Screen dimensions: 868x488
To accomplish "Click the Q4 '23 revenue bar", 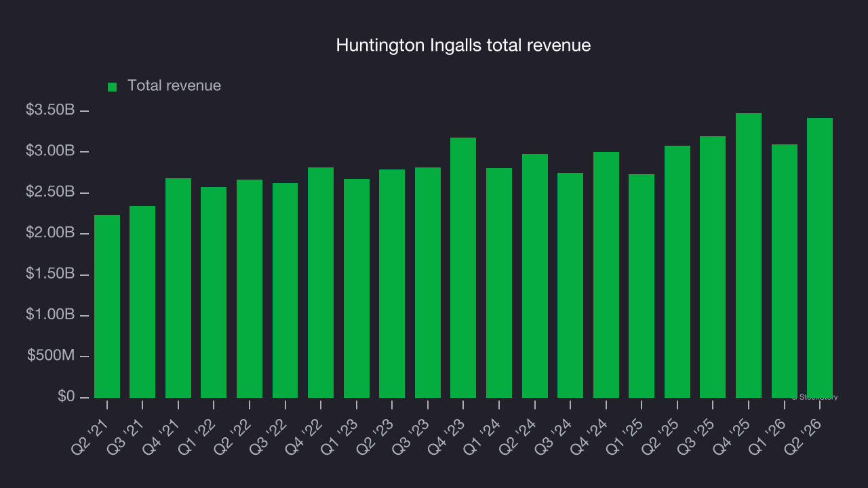I will click(463, 268).
